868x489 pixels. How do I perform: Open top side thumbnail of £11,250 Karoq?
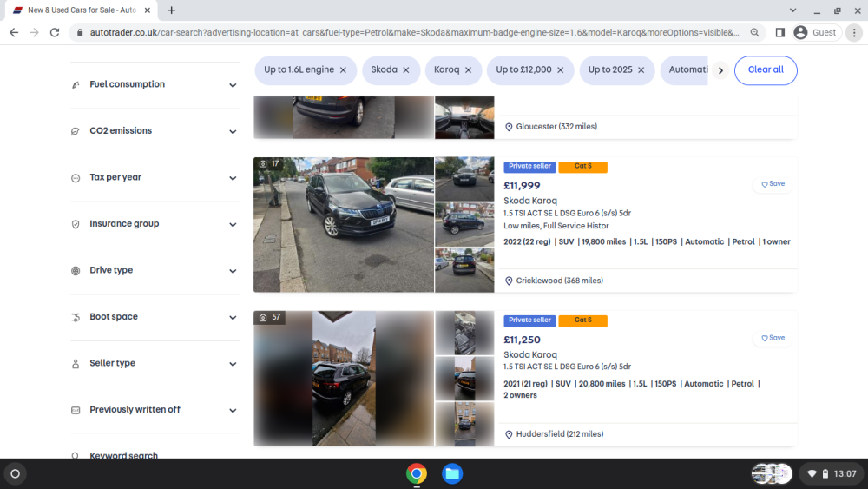[x=464, y=333]
